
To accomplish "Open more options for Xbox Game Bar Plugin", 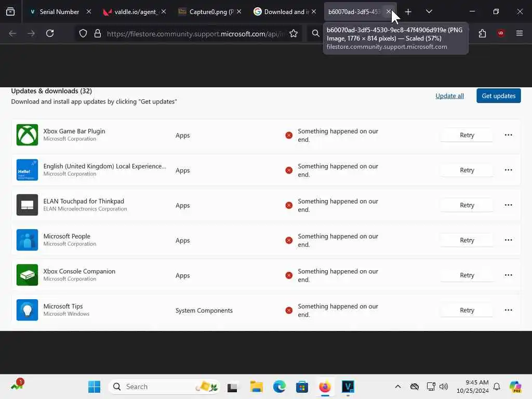I will click(x=508, y=135).
